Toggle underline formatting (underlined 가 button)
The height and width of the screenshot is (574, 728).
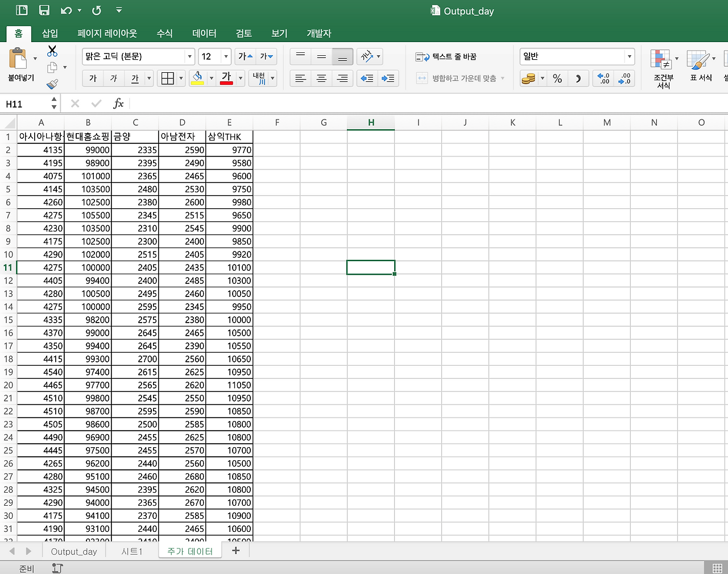tap(135, 79)
